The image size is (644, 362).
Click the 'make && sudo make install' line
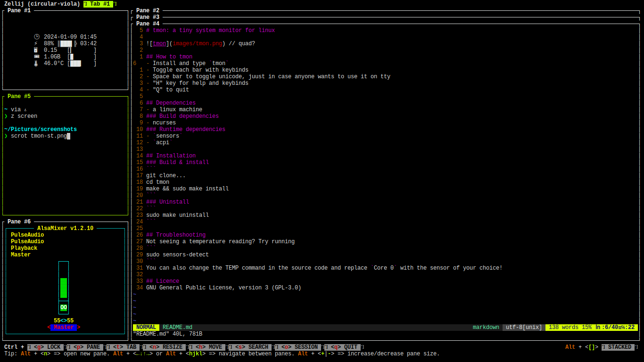187,189
